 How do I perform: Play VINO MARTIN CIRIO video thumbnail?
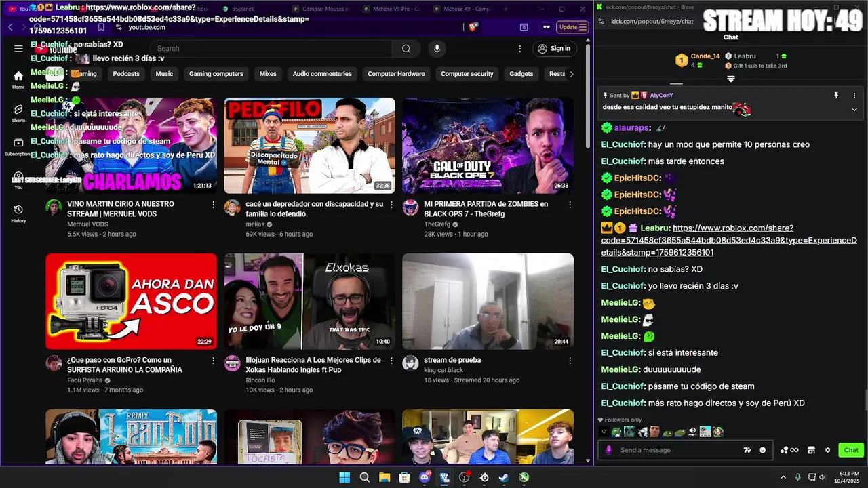(132, 146)
